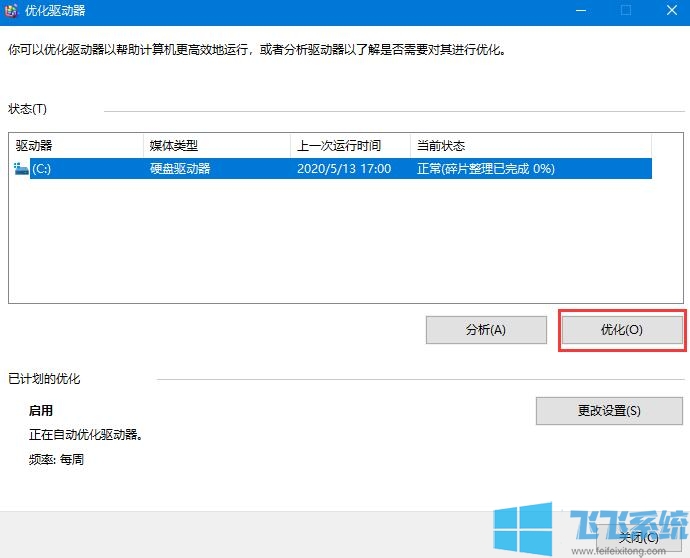
Task: Click the Optimize Drives icon in title bar
Action: 13,11
